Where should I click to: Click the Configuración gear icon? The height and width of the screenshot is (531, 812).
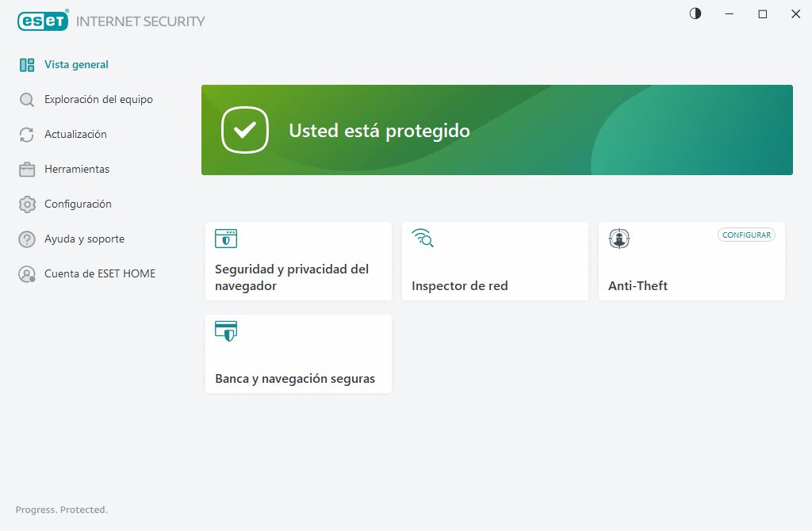tap(26, 204)
